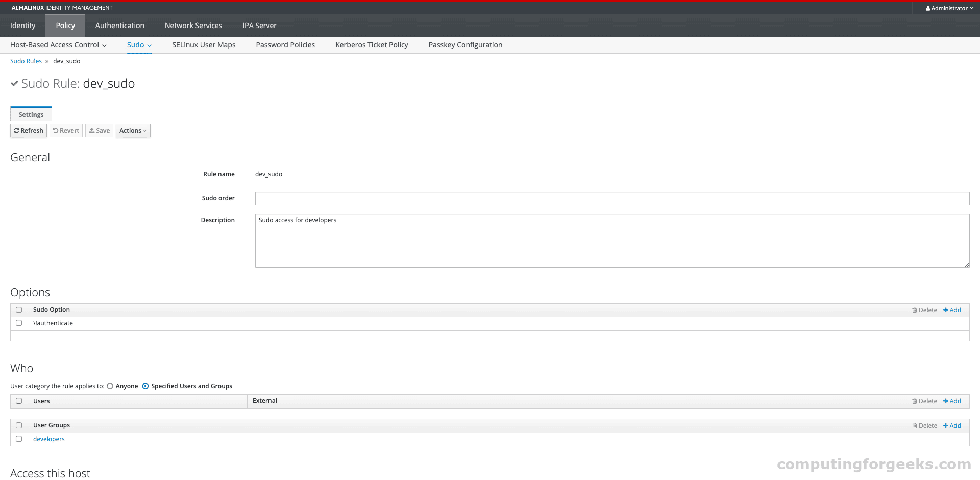Click the Revert icon to discard changes

[x=55, y=131]
